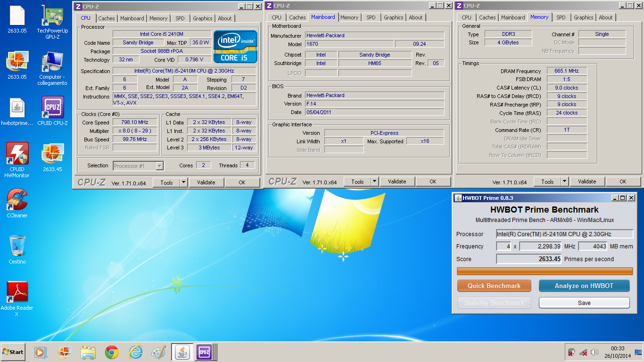Screen dimensions: 644x362
Task: Click the Package value Socket 988B rPGA
Action: [x=162, y=51]
